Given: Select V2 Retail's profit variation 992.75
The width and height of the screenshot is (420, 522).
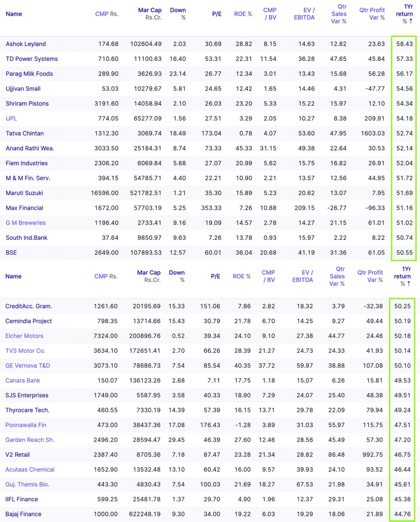Looking at the screenshot, I should [x=373, y=455].
